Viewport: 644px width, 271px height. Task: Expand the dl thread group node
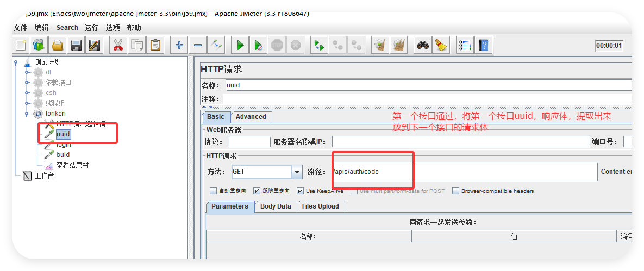click(x=28, y=72)
